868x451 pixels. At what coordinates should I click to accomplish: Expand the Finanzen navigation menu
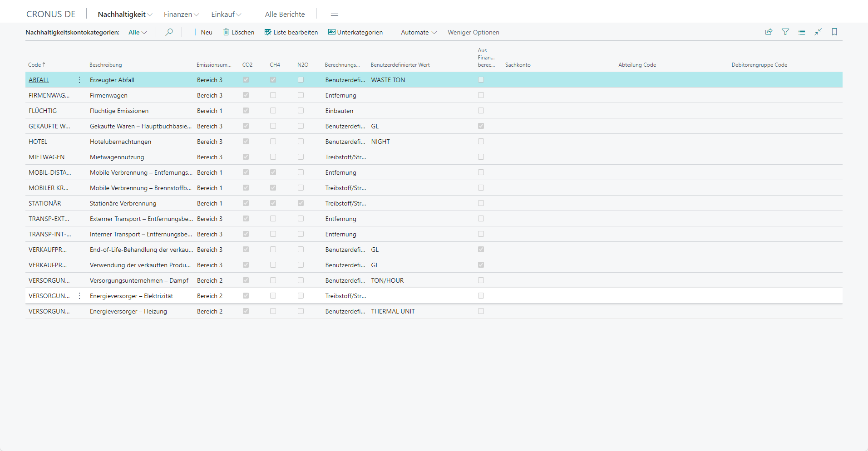click(181, 14)
